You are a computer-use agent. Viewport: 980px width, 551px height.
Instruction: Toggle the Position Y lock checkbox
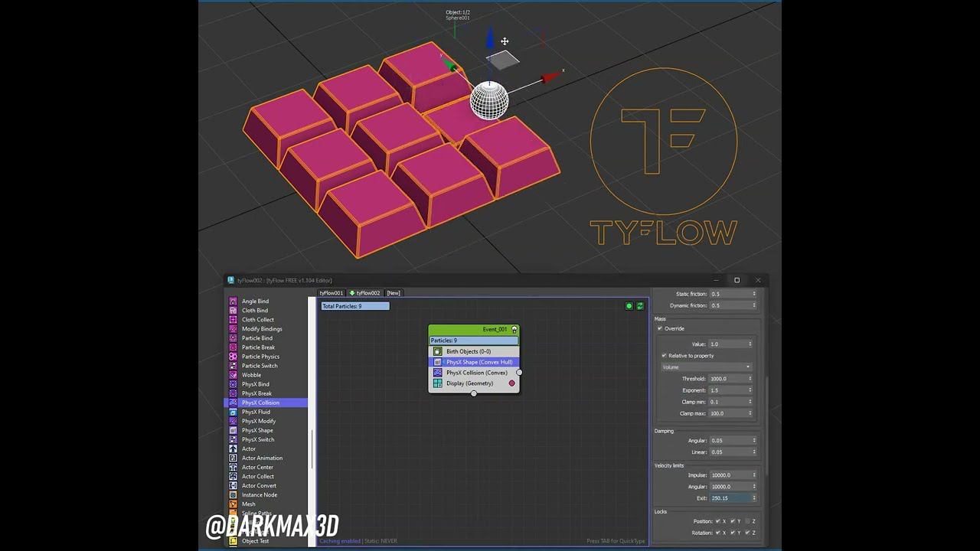(733, 521)
